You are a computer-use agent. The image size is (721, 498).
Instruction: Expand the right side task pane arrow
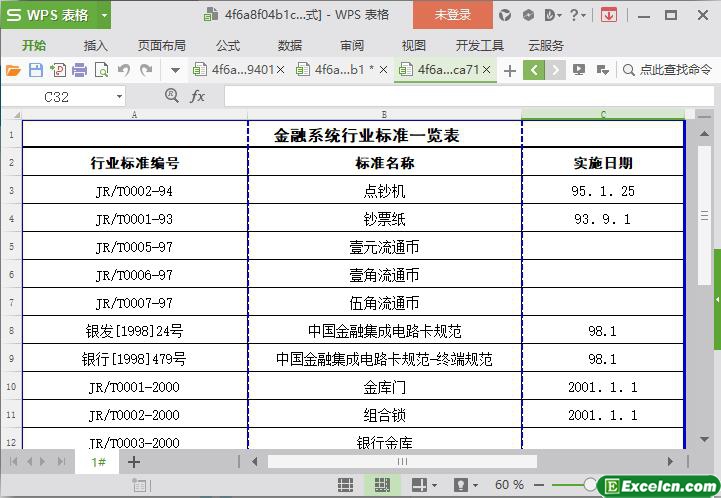point(717,299)
